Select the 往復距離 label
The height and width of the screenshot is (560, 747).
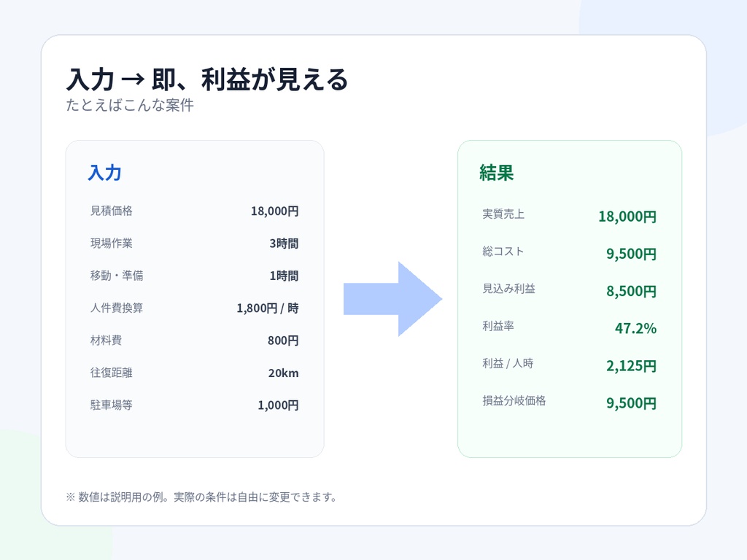(x=112, y=373)
